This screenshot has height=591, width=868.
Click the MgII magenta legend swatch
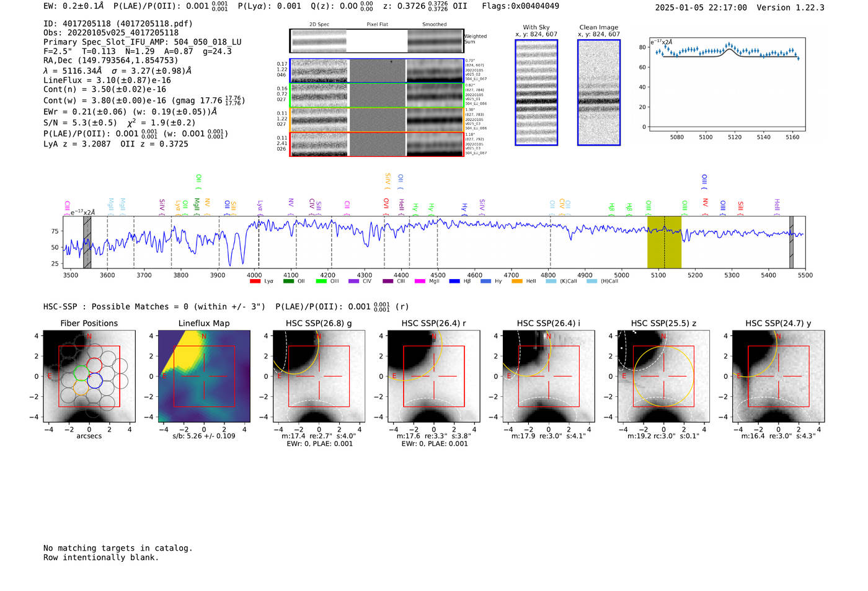420,282
